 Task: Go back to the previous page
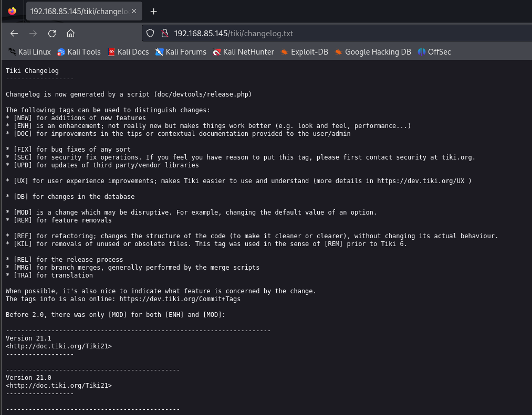(14, 34)
